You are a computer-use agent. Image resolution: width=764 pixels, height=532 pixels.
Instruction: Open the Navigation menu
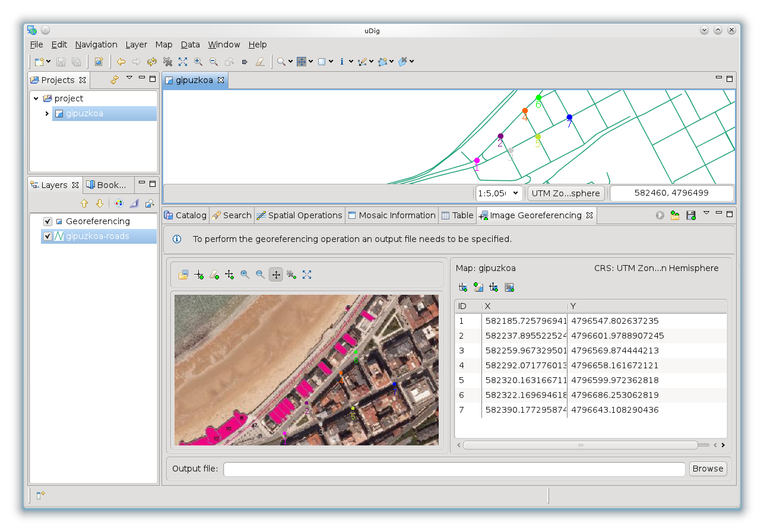pyautogui.click(x=96, y=44)
